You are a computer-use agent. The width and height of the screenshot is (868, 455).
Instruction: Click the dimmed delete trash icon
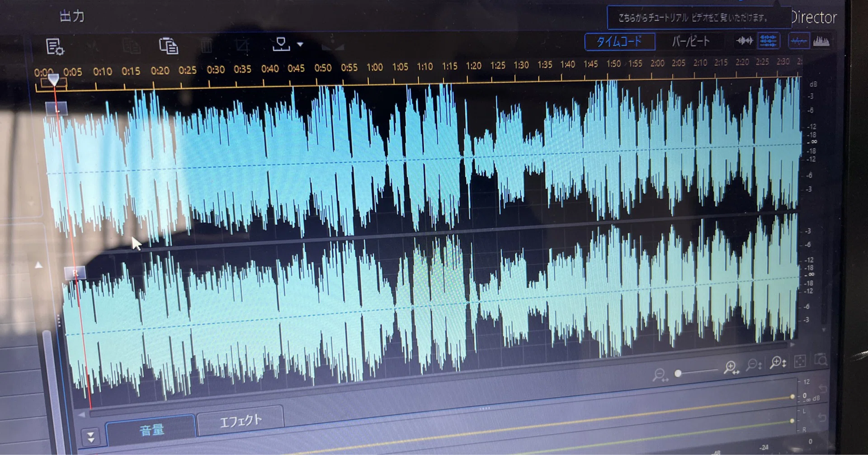(x=206, y=46)
